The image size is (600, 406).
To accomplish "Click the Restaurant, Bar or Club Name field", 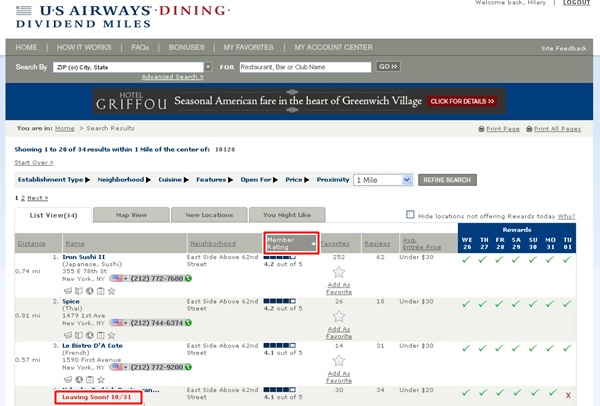I will (305, 67).
